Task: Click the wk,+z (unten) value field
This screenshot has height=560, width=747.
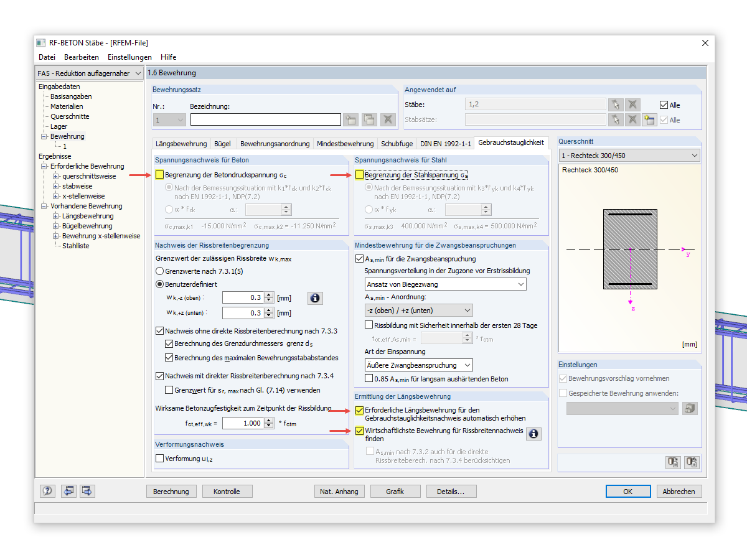Action: point(243,313)
